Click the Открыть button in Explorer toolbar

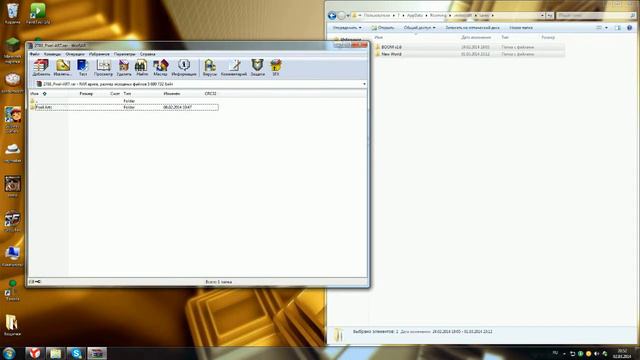point(383,28)
